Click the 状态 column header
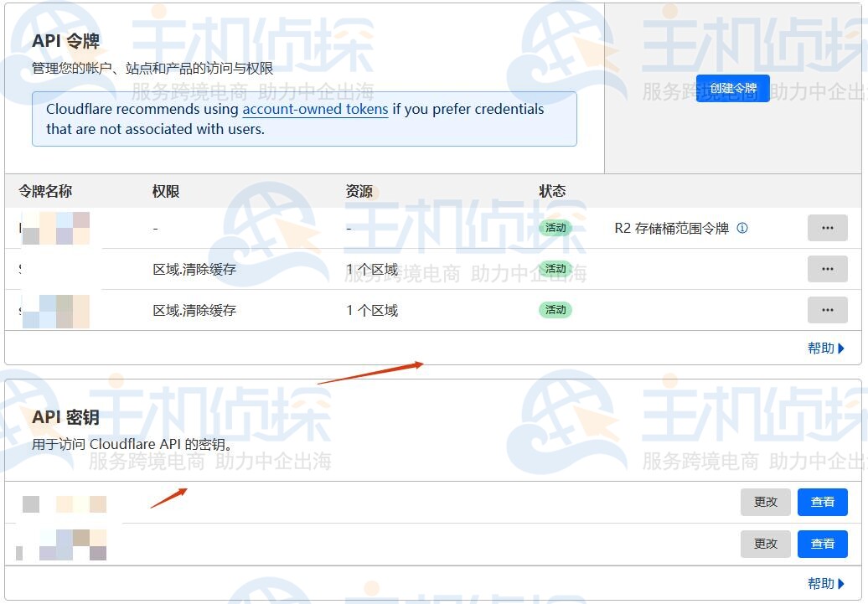Image resolution: width=868 pixels, height=604 pixels. (x=552, y=191)
